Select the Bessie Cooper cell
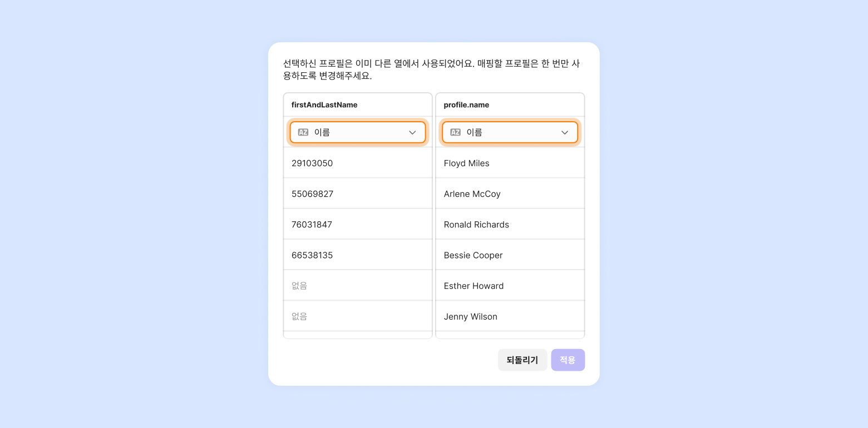 point(510,255)
